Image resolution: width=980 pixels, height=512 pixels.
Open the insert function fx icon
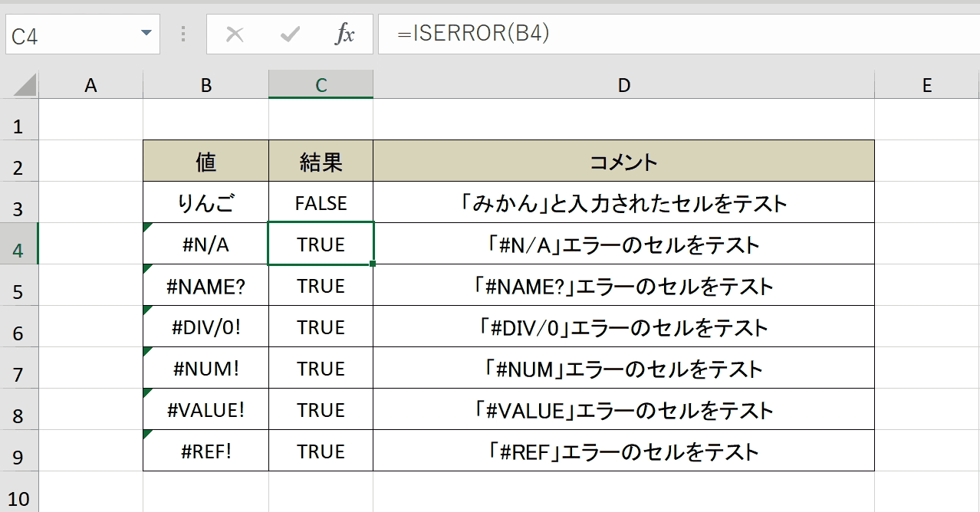(345, 34)
